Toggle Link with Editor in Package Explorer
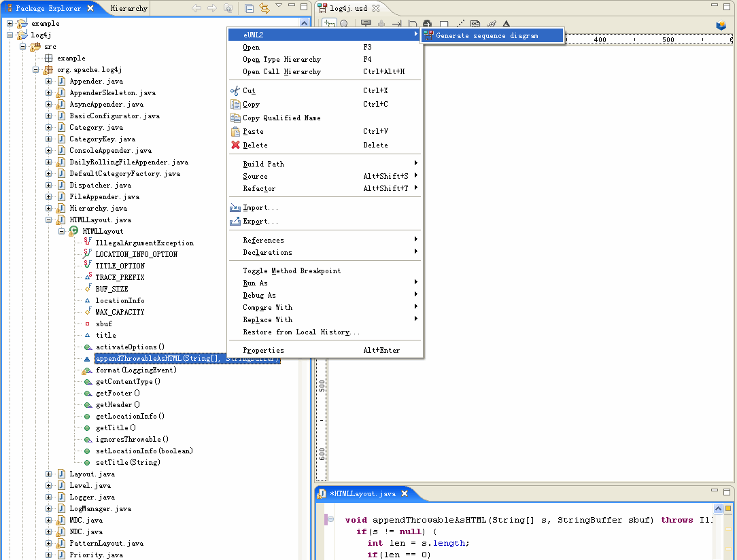737x560 pixels. coord(264,9)
